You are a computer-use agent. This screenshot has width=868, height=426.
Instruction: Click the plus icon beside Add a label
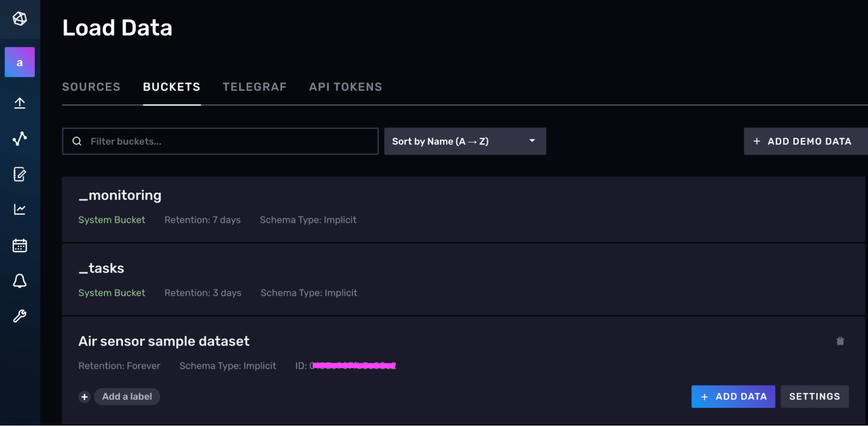(85, 397)
